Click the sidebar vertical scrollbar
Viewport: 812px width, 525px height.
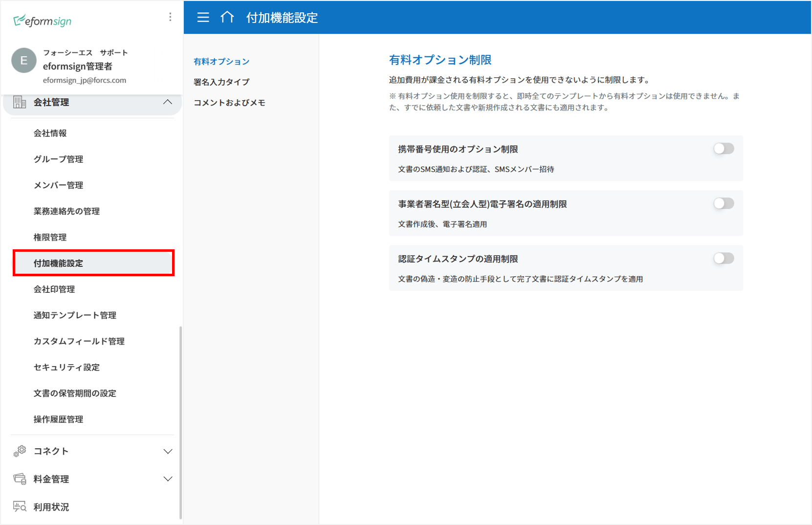pos(180,420)
